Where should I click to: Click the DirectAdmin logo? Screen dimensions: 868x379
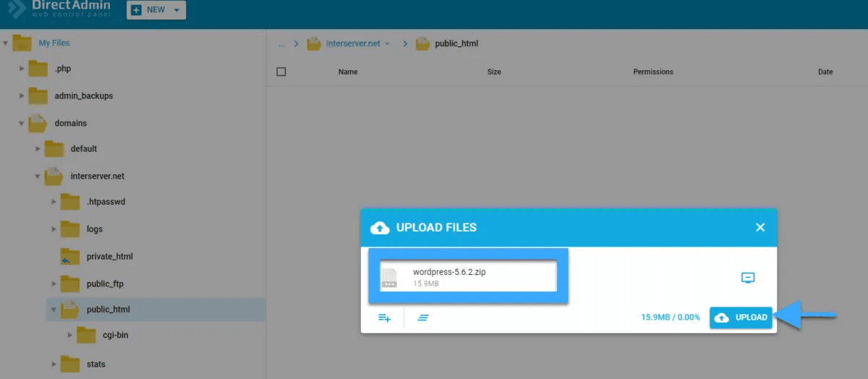(58, 9)
